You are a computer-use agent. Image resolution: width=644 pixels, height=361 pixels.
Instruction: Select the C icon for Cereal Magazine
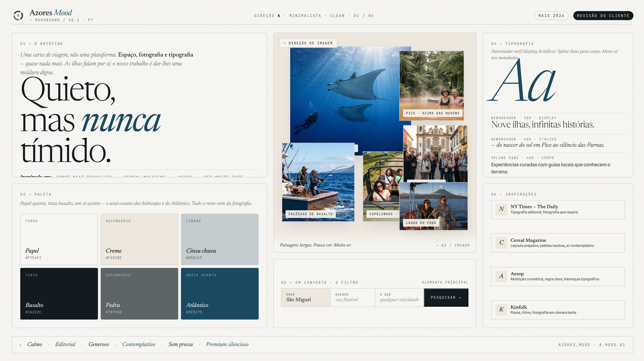tap(501, 243)
